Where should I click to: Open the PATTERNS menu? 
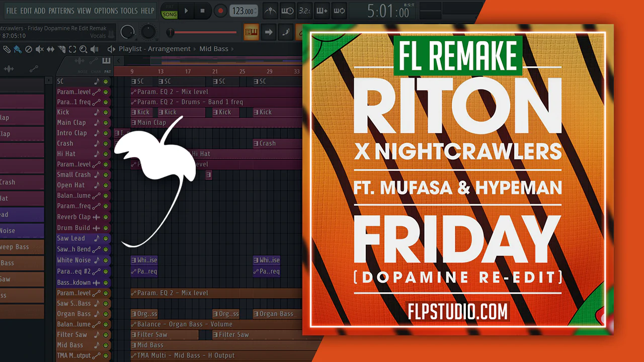(61, 11)
